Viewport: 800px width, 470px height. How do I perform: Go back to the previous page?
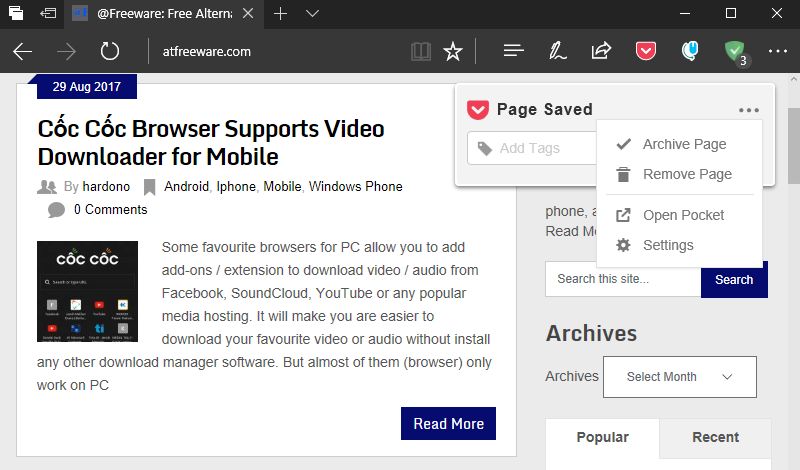point(23,51)
